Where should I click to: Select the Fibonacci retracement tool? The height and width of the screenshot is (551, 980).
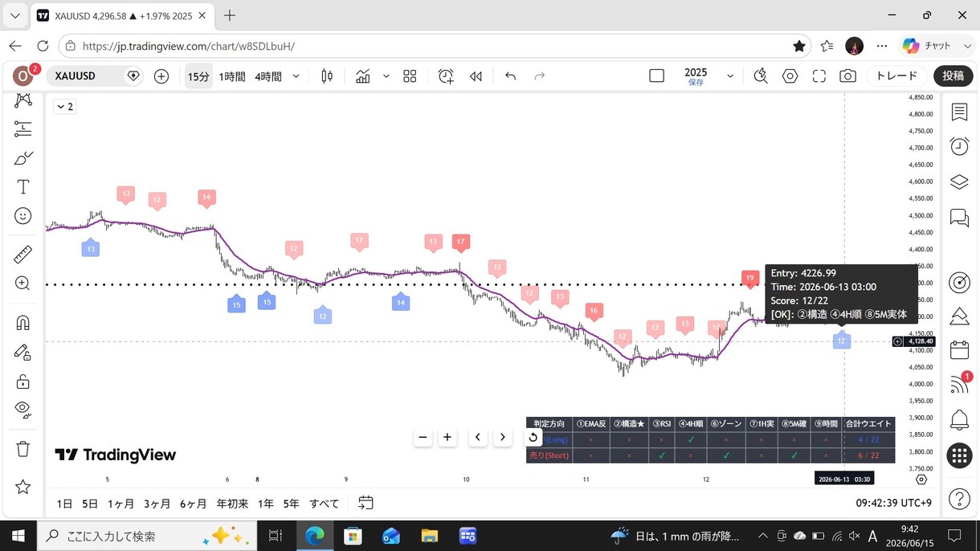click(23, 129)
